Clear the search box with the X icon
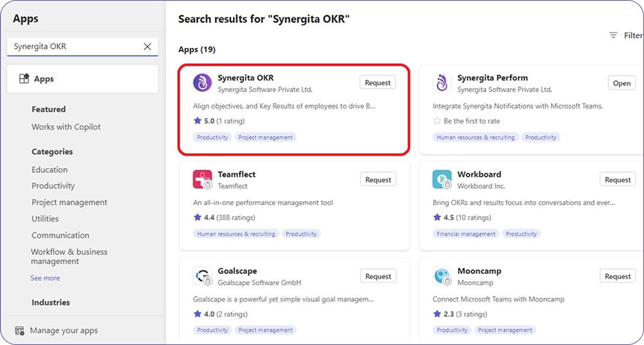 pos(147,47)
